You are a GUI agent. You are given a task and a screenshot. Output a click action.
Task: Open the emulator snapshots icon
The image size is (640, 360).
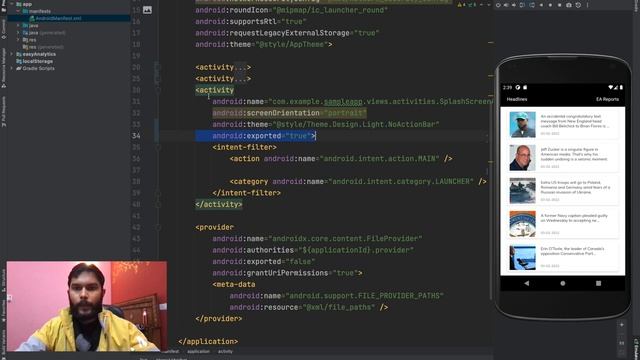578,5
